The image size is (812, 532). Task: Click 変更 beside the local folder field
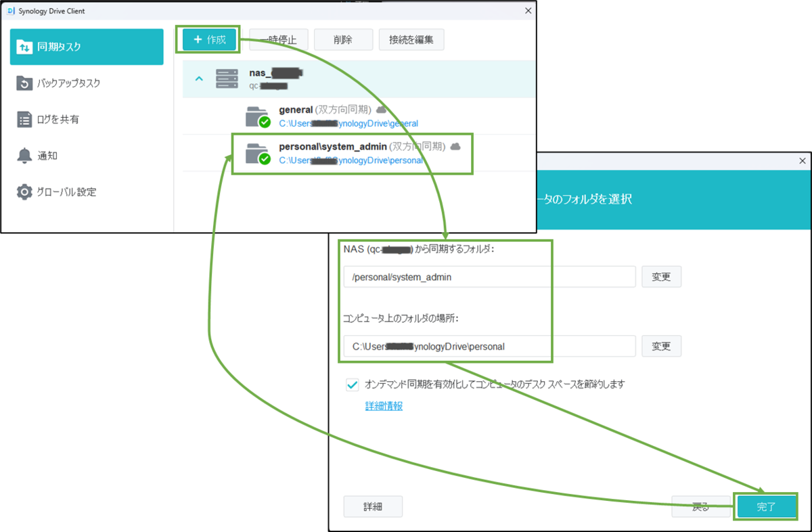[x=661, y=346]
